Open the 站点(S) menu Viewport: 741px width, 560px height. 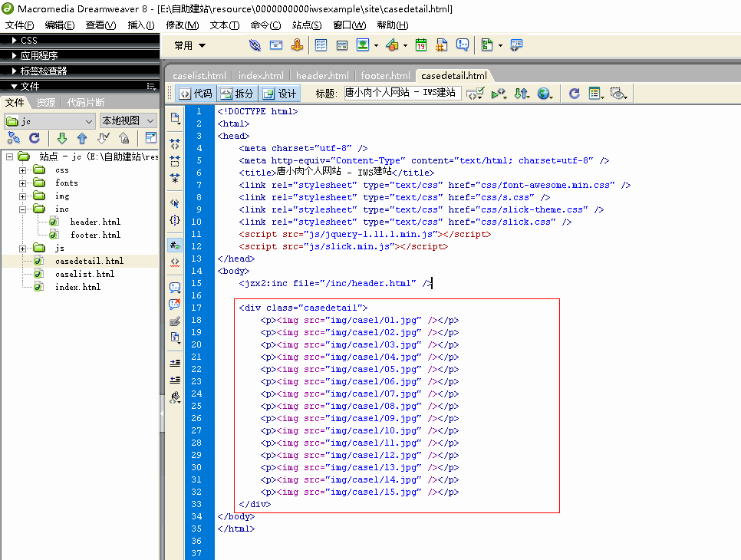(x=307, y=25)
